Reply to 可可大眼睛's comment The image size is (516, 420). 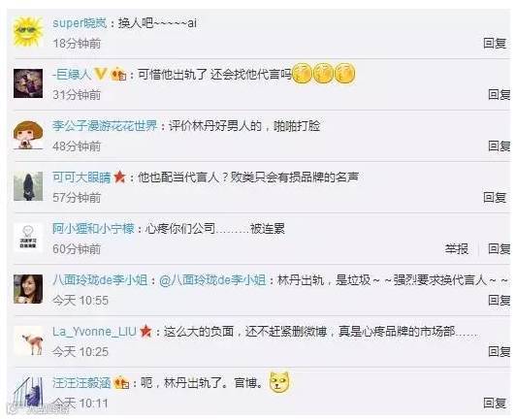495,197
